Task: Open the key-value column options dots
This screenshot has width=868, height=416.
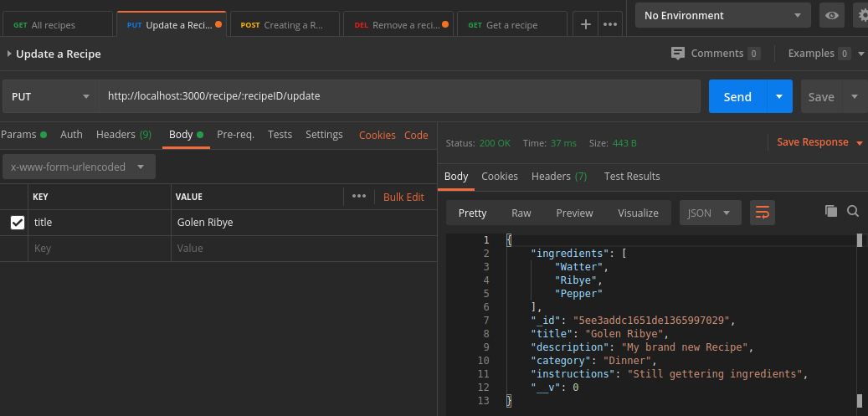Action: tap(359, 196)
